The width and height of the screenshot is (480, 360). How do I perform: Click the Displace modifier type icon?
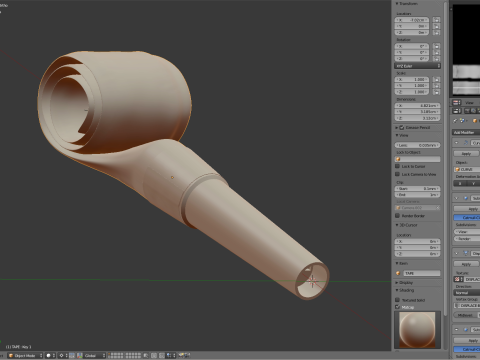pos(466,253)
